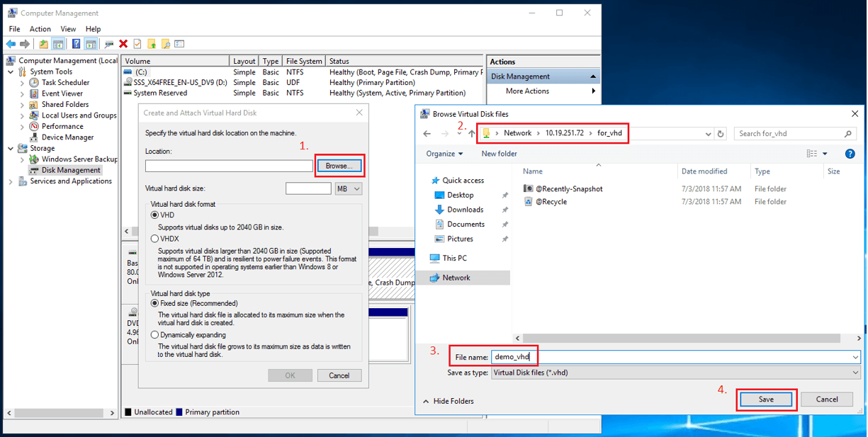This screenshot has width=868, height=437.
Task: Click the blue Back arrow in toolbar
Action: coord(11,44)
